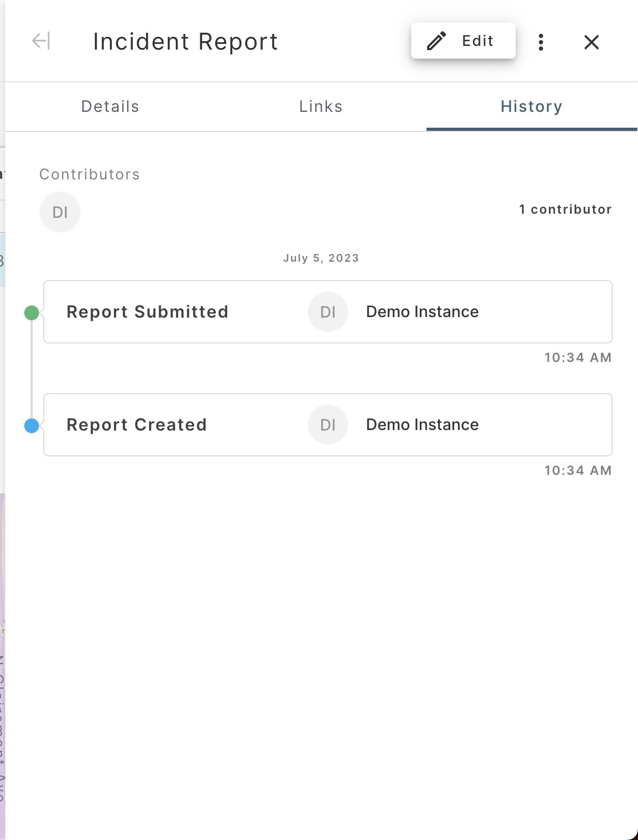This screenshot has width=638, height=840.
Task: Click the pencil Edit button
Action: tap(463, 41)
